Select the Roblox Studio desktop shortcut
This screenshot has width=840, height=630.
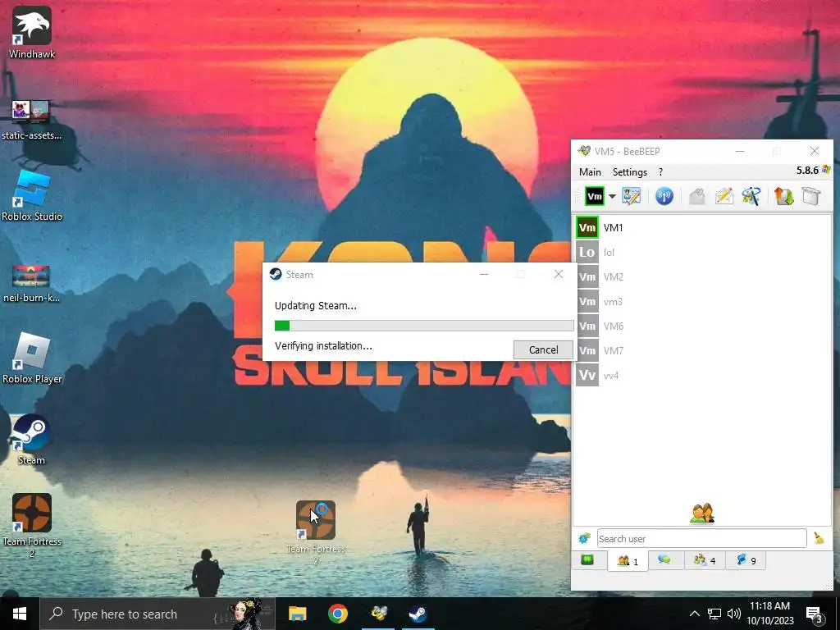pos(32,196)
